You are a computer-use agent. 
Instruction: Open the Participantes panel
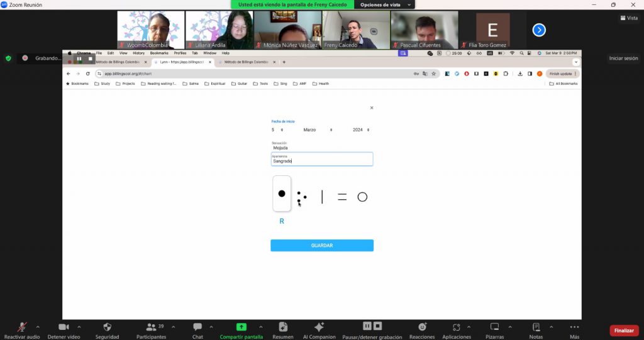pyautogui.click(x=151, y=331)
